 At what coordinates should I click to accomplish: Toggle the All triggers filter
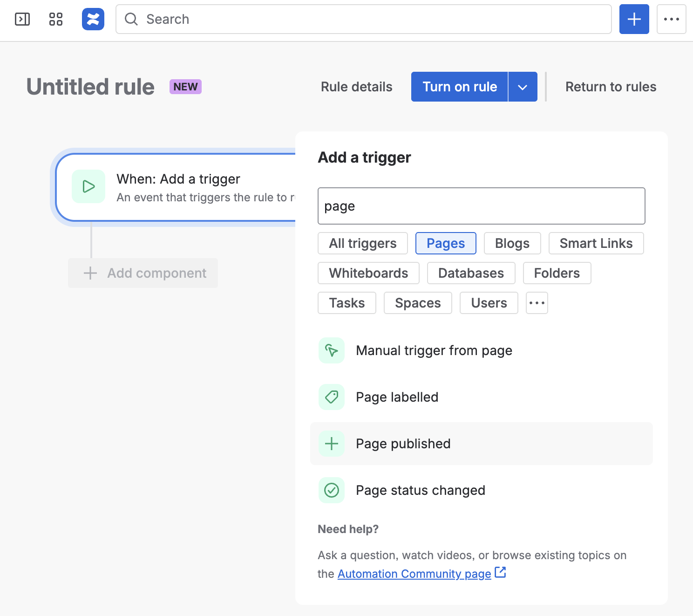coord(362,243)
